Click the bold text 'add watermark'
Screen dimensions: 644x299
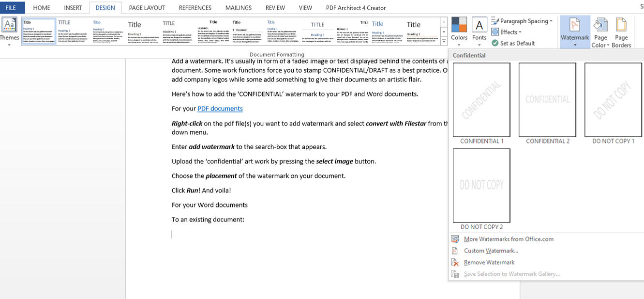[x=211, y=147]
